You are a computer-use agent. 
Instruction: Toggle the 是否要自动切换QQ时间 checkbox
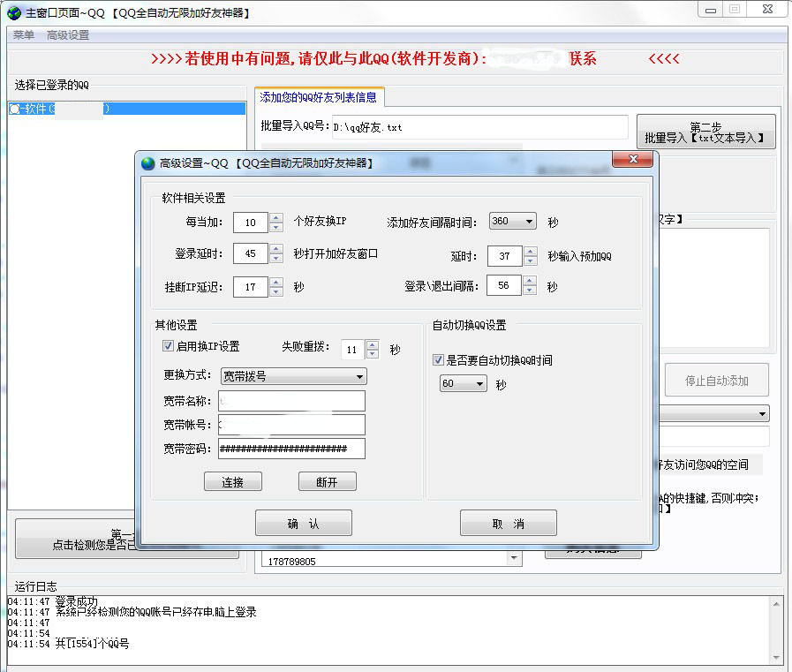click(438, 359)
